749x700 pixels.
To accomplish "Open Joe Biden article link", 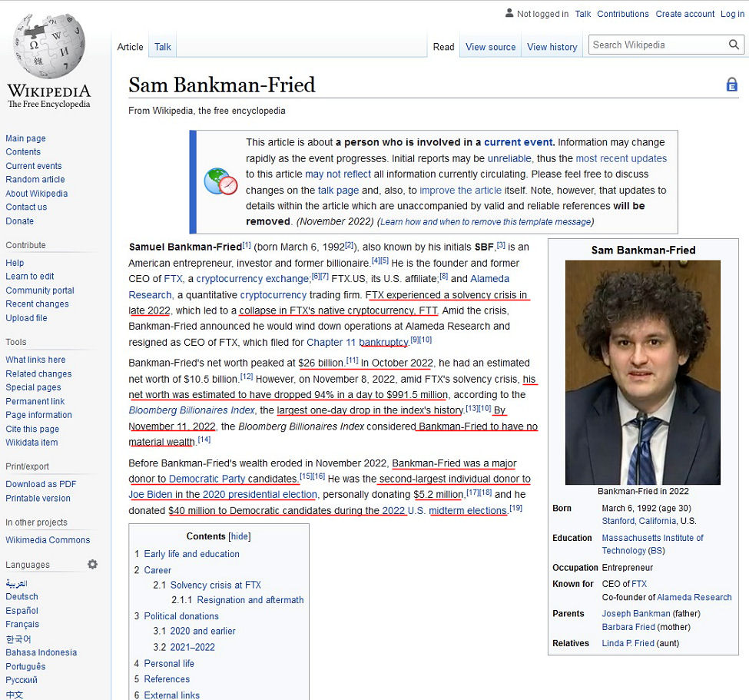I will [x=150, y=494].
